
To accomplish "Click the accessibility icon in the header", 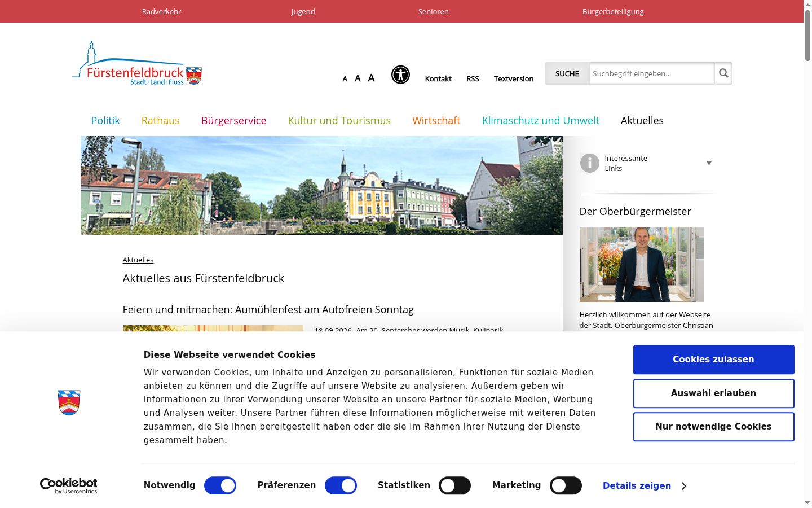I will (x=400, y=75).
